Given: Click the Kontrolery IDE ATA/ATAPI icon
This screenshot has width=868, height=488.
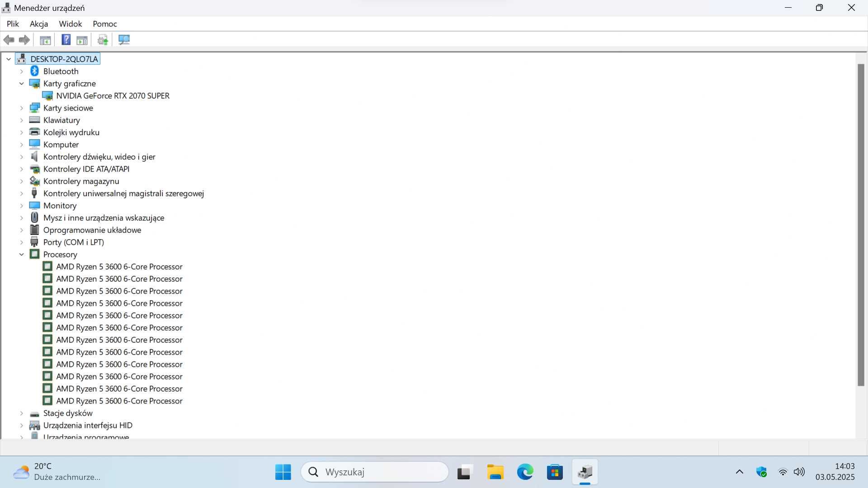Looking at the screenshot, I should pyautogui.click(x=35, y=169).
